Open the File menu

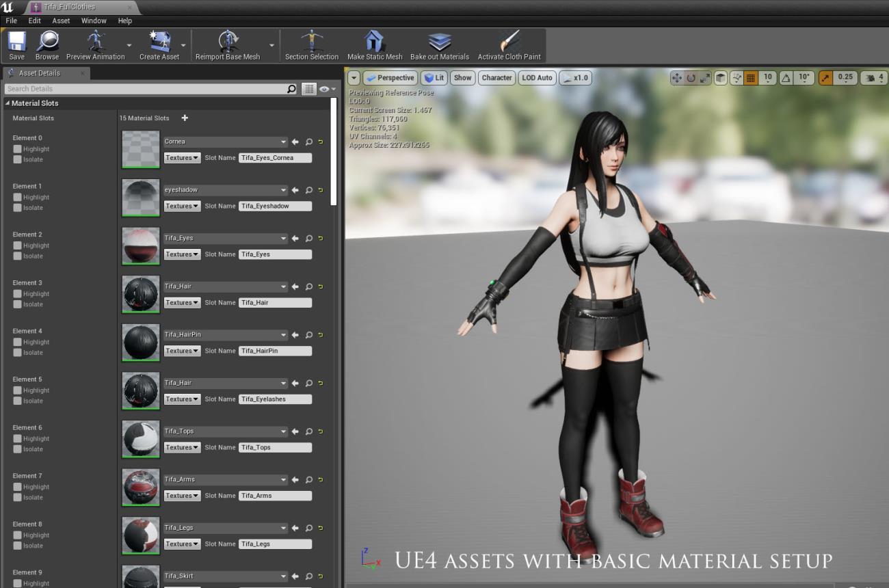tap(12, 21)
